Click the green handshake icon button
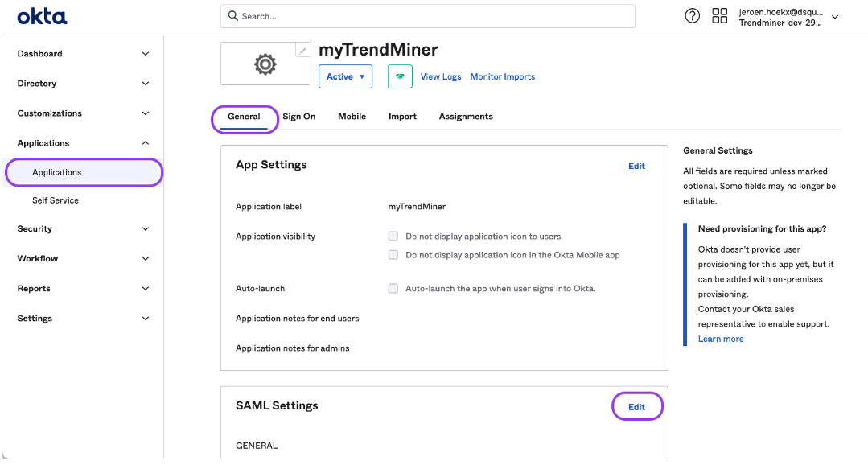Image resolution: width=868 pixels, height=465 pixels. [x=400, y=76]
